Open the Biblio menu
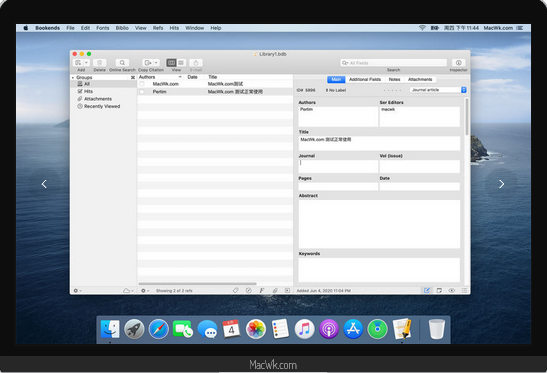547x373 pixels. (122, 28)
